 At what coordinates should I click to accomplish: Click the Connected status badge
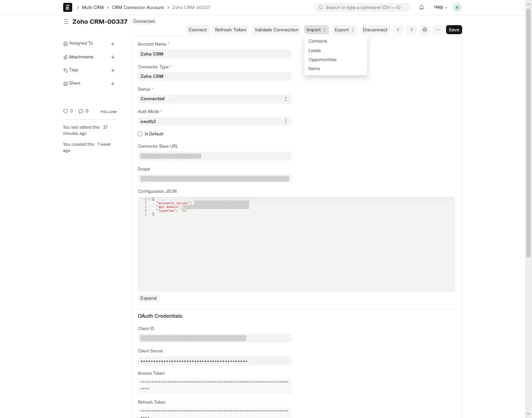click(144, 21)
